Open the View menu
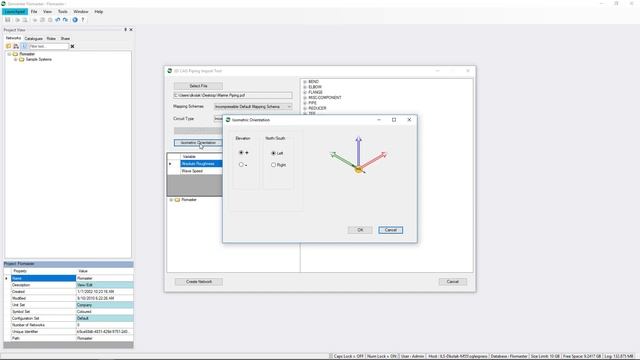The image size is (640, 360). (x=48, y=12)
